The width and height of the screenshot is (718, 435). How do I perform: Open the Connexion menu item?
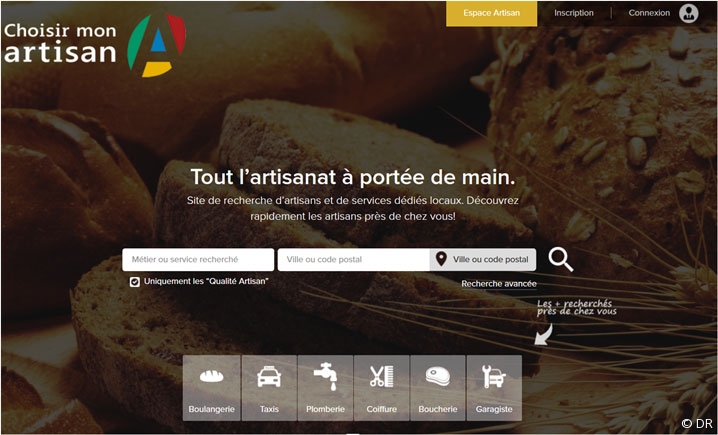649,13
